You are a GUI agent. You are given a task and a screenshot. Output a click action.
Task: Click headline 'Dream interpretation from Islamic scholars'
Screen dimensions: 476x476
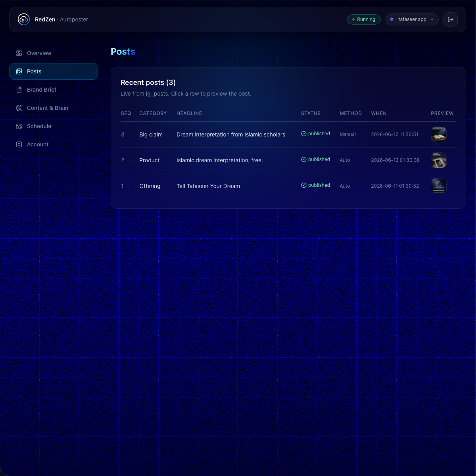pos(231,134)
